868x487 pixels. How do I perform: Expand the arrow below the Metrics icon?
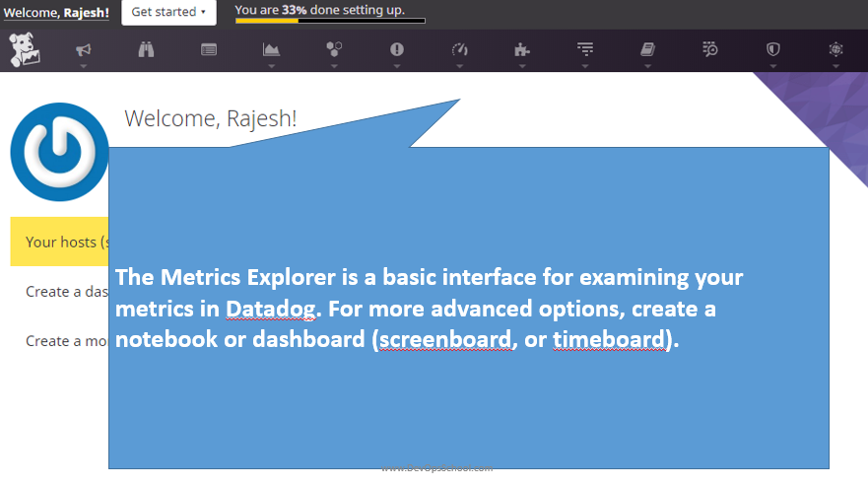[x=271, y=66]
